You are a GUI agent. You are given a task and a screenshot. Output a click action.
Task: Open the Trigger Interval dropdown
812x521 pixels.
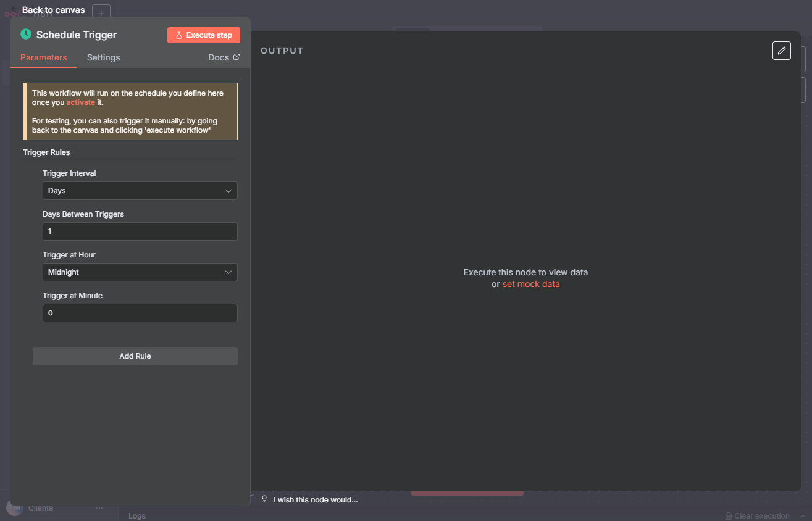click(140, 191)
